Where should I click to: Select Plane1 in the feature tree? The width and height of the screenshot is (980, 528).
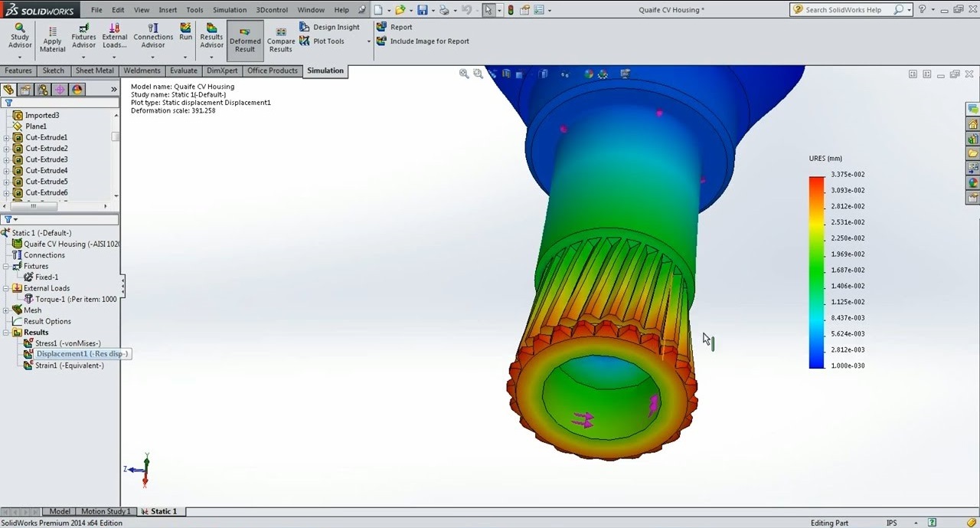pyautogui.click(x=35, y=126)
